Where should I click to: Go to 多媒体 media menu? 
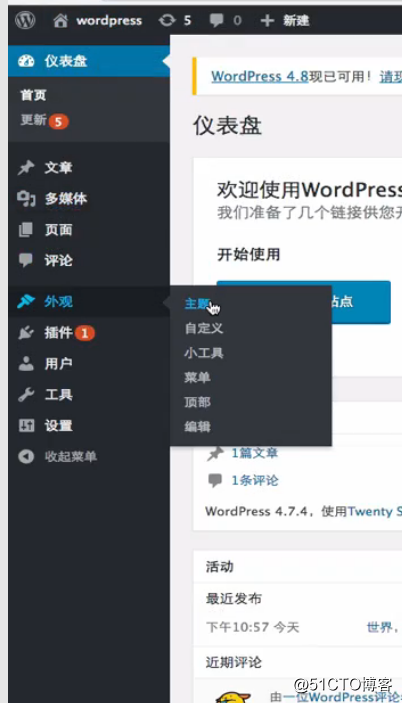tap(65, 199)
